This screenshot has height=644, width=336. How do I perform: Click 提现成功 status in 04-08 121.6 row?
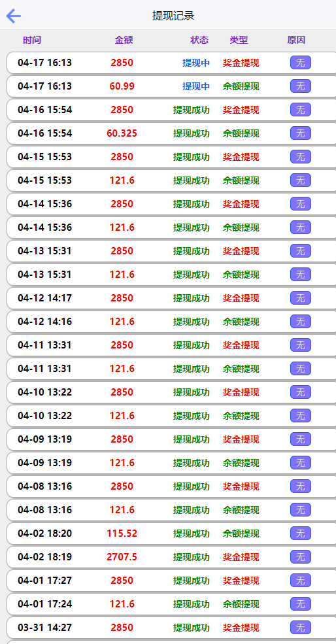point(192,510)
